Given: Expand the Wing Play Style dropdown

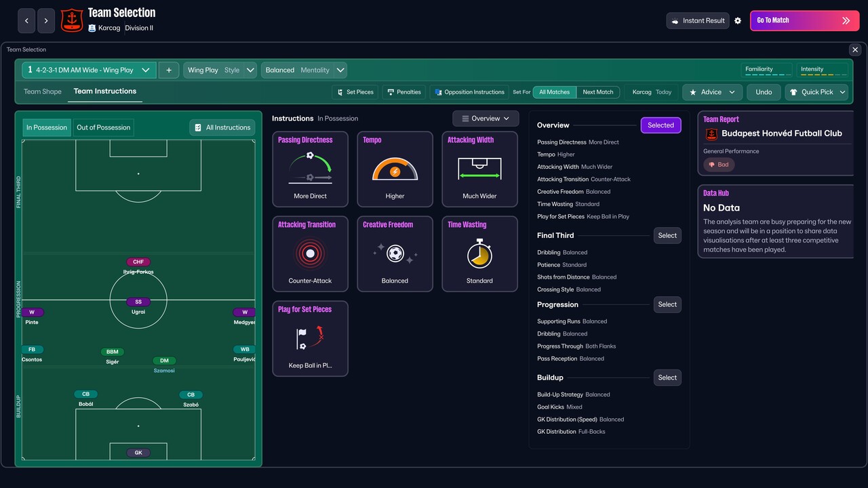Looking at the screenshot, I should click(x=220, y=70).
